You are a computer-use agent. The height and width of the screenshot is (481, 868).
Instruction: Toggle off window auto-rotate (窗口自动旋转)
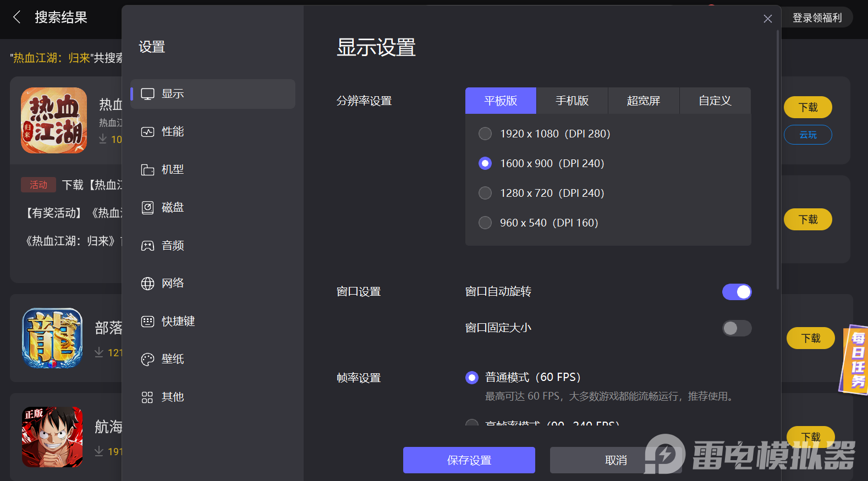point(737,292)
